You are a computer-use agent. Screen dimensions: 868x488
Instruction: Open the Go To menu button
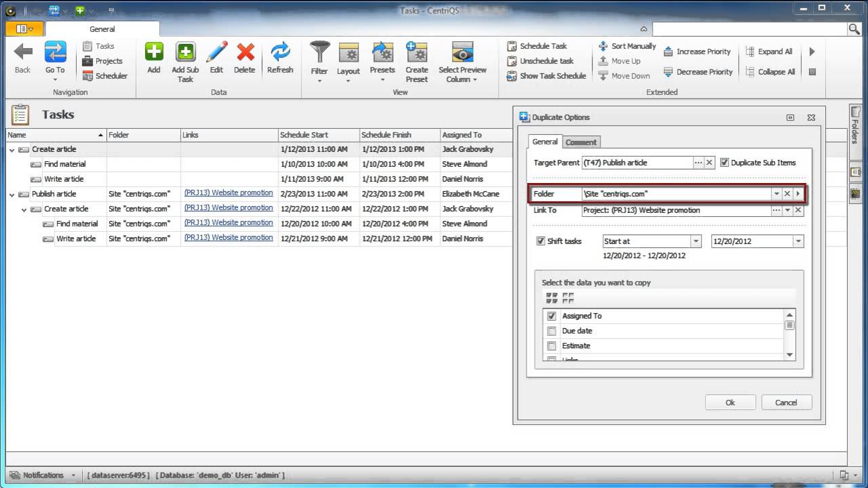pos(55,60)
